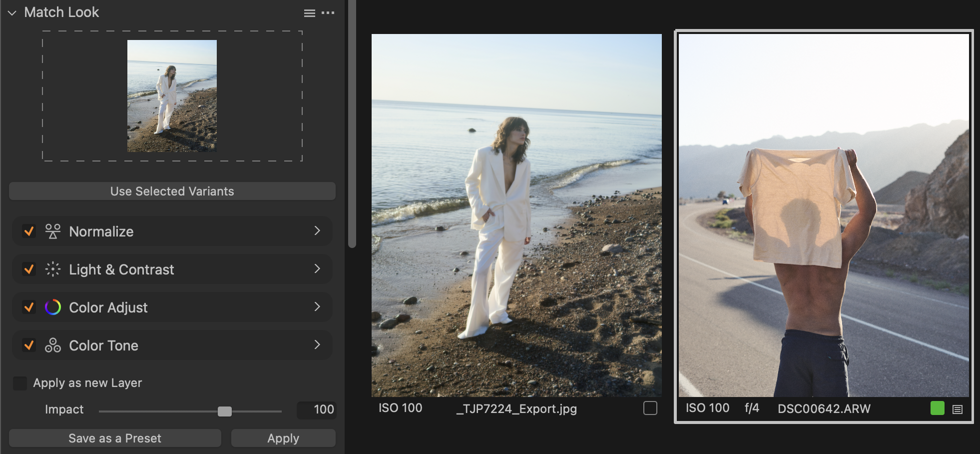This screenshot has width=980, height=454.
Task: Click Save as a Preset
Action: [x=115, y=438]
